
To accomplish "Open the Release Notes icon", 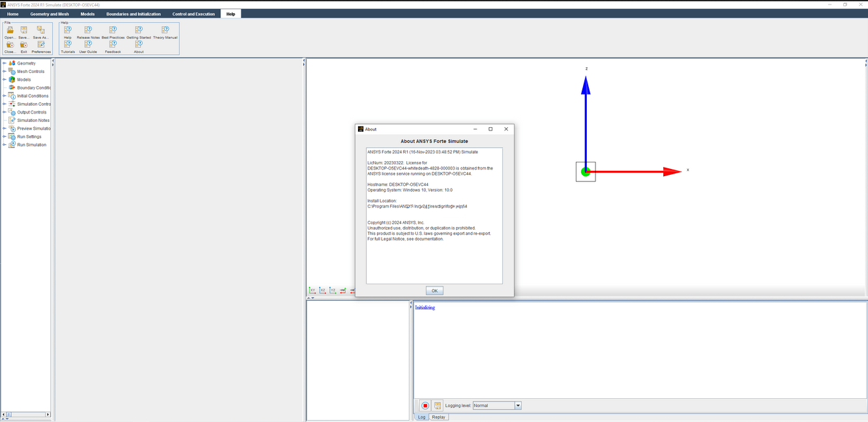I will click(88, 30).
